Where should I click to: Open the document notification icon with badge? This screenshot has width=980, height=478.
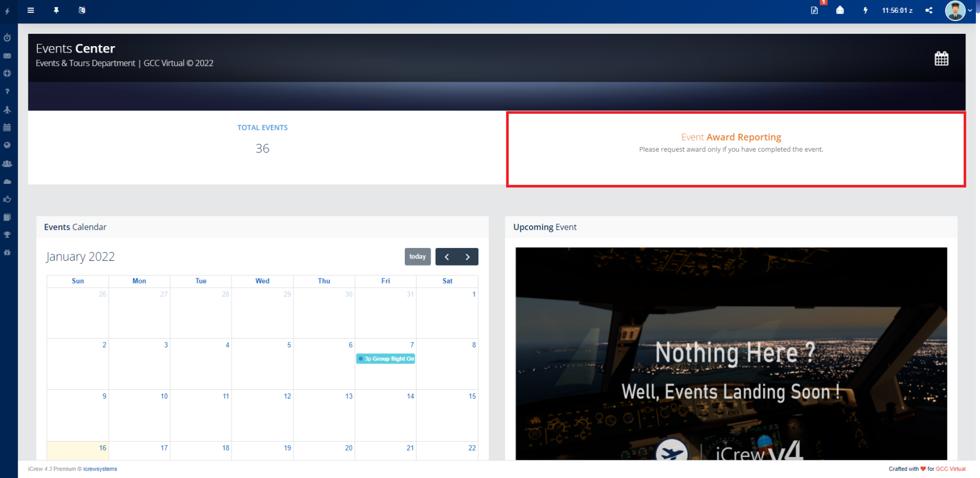[x=815, y=11]
